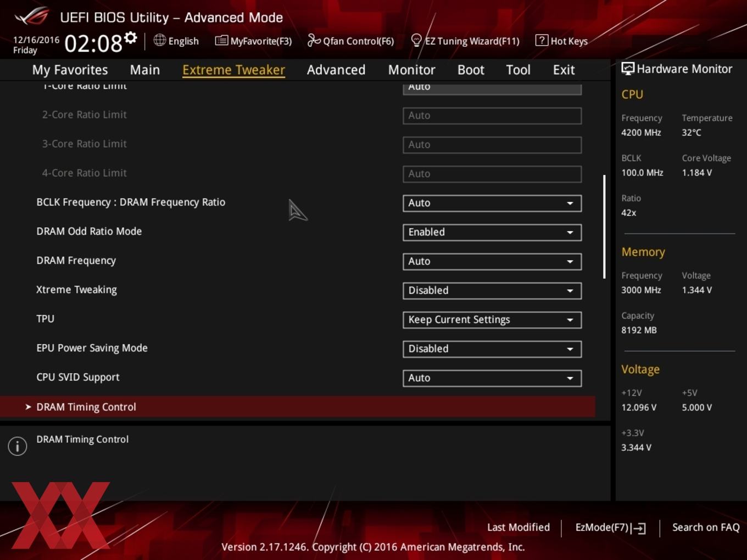Open the Tool tab
This screenshot has height=560, width=747.
click(x=518, y=70)
